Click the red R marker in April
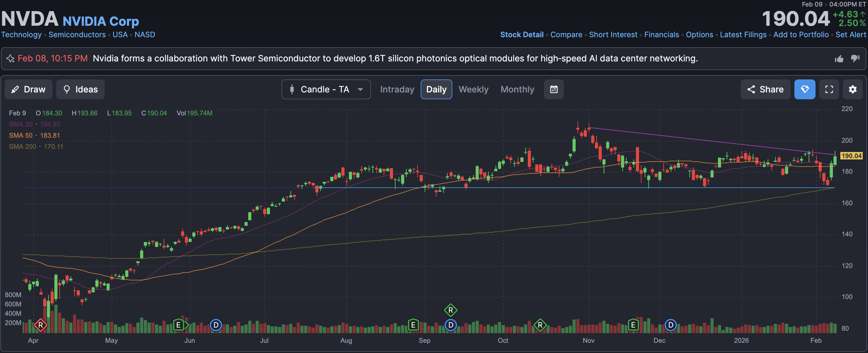 coord(40,325)
